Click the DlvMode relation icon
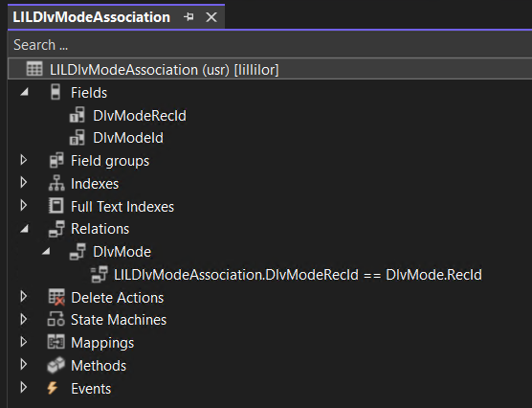Image resolution: width=532 pixels, height=408 pixels. click(78, 252)
